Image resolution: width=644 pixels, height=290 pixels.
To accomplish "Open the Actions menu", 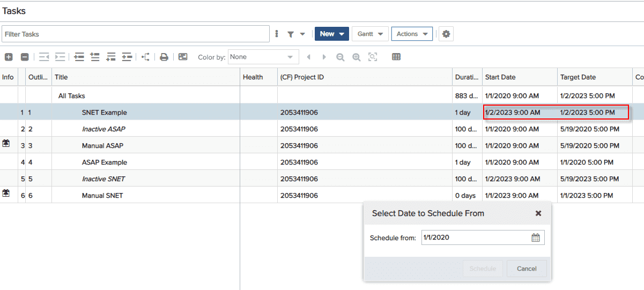I will click(x=412, y=34).
